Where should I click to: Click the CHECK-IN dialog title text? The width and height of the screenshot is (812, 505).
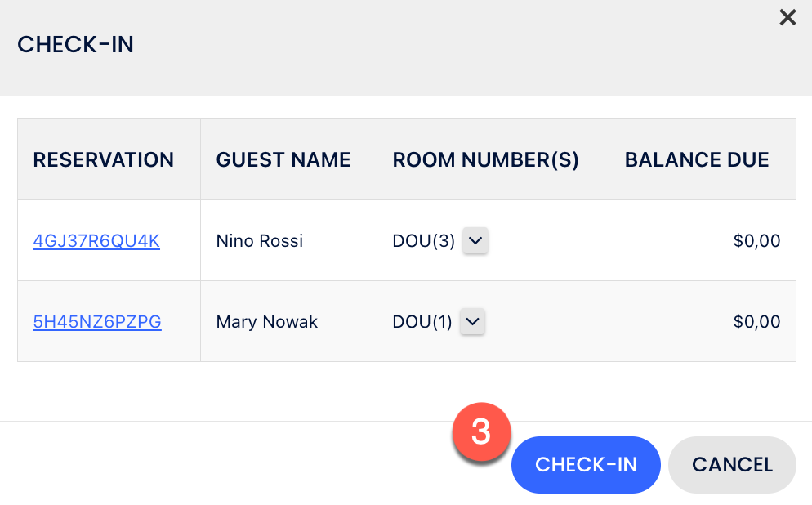[x=76, y=45]
